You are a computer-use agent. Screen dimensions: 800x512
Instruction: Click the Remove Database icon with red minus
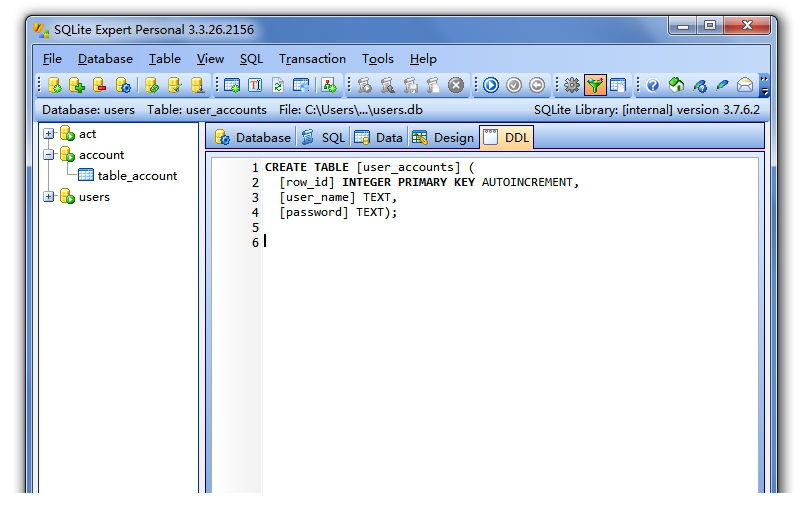coord(99,85)
